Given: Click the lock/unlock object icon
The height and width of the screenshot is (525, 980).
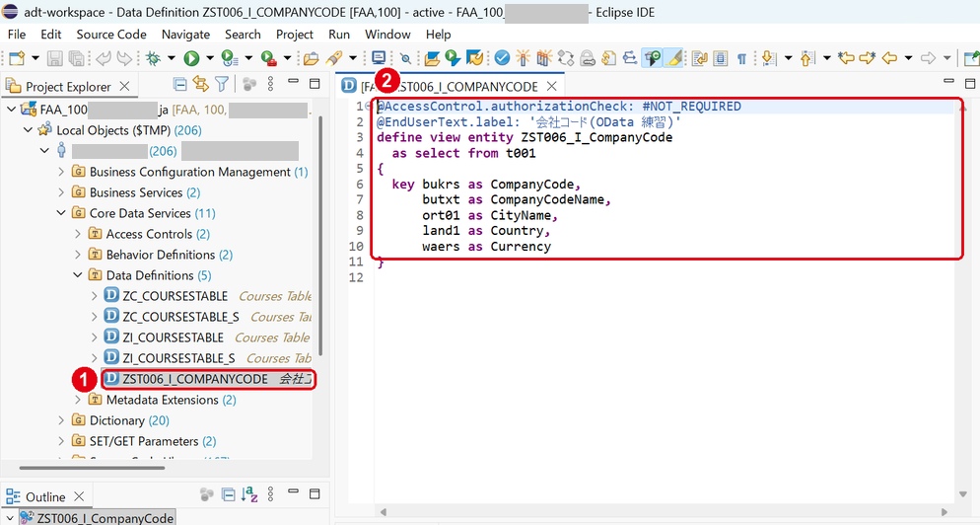Looking at the screenshot, I should coord(588,58).
